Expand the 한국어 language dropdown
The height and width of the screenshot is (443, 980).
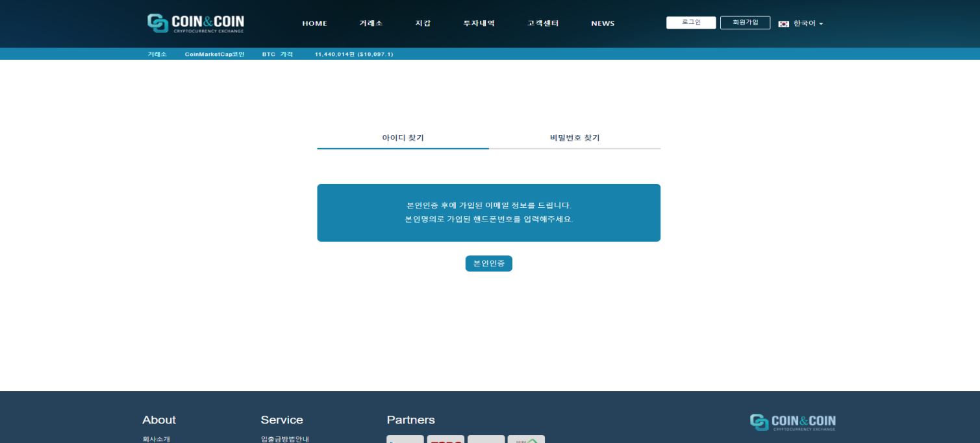(808, 23)
